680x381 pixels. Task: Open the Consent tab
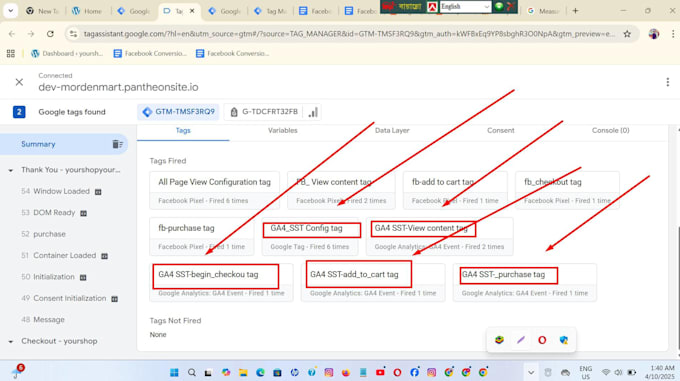point(500,130)
